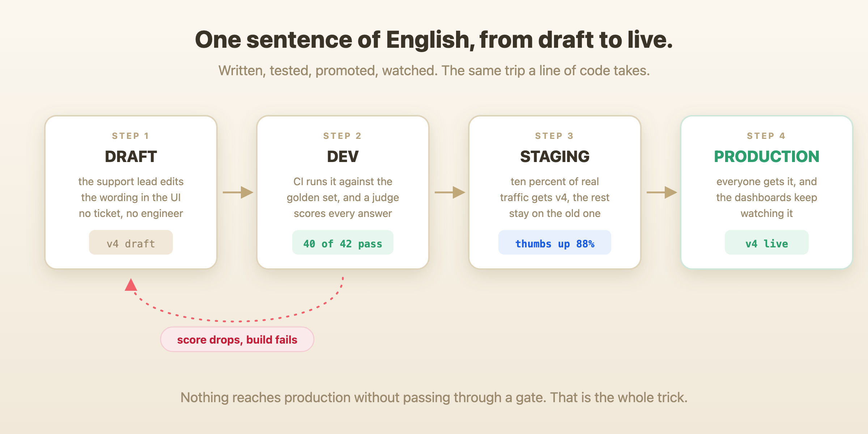Click the green PRODUCTION heading
The image size is (868, 434).
767,157
